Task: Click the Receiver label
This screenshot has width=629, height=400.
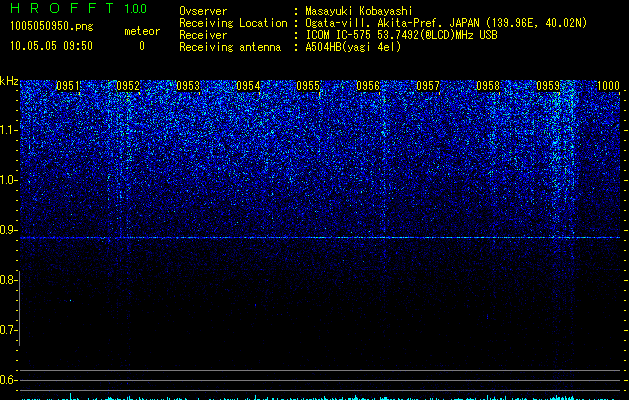Action: 203,35
